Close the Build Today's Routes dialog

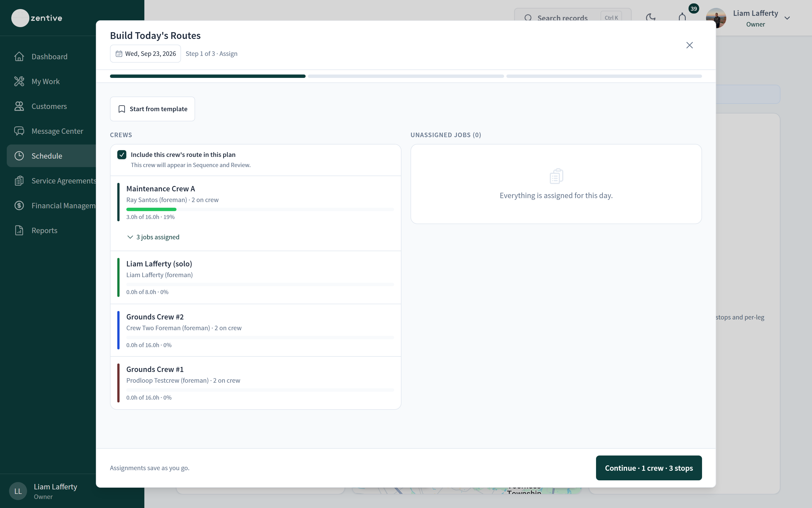click(x=690, y=45)
